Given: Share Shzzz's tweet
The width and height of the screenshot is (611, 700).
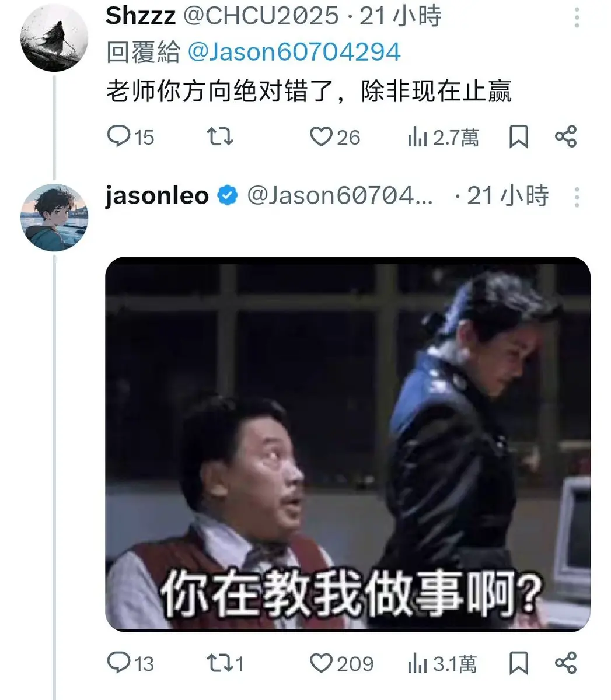Looking at the screenshot, I should point(565,137).
